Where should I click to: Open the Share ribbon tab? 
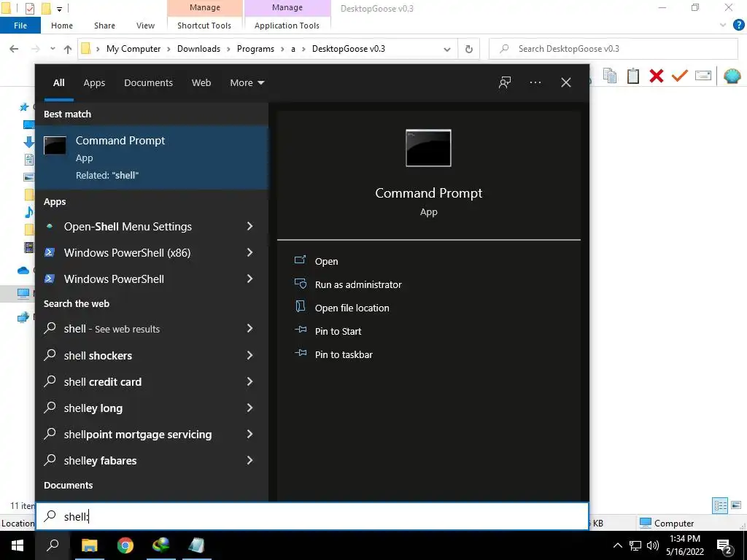pos(104,26)
